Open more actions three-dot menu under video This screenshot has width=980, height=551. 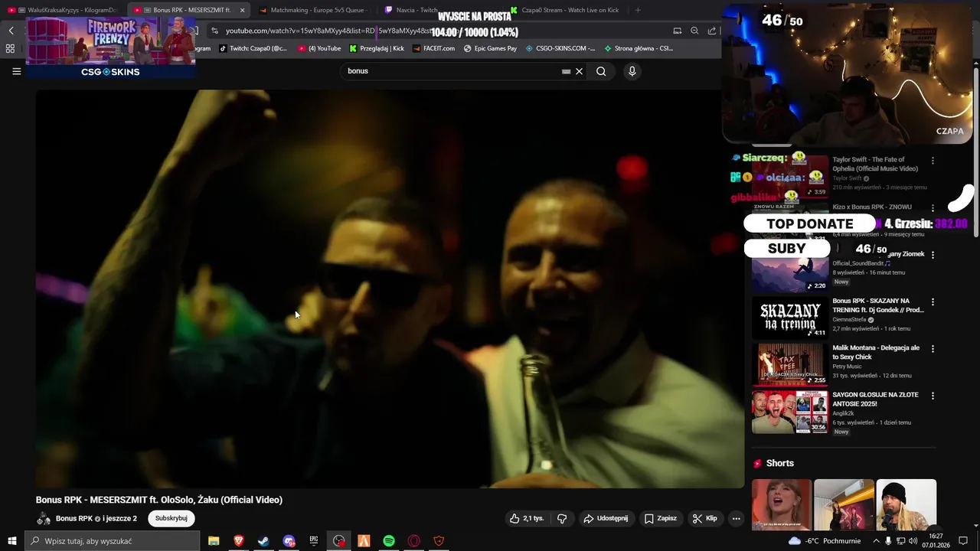click(x=736, y=518)
